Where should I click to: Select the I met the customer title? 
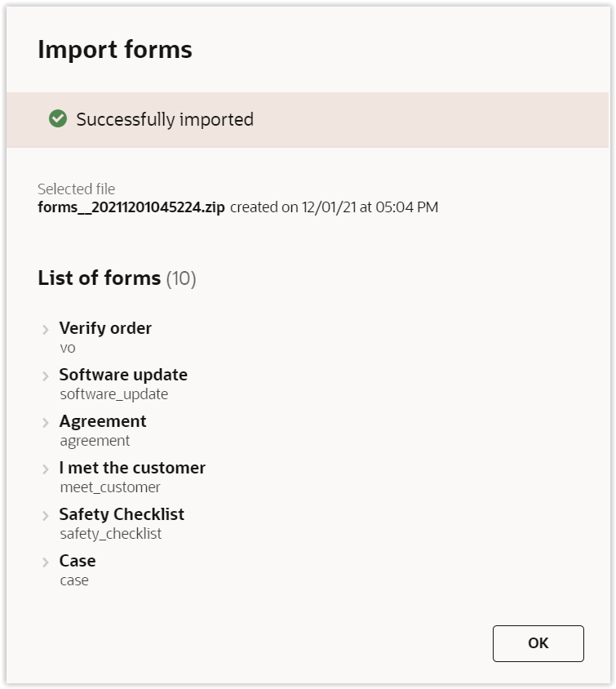(132, 468)
